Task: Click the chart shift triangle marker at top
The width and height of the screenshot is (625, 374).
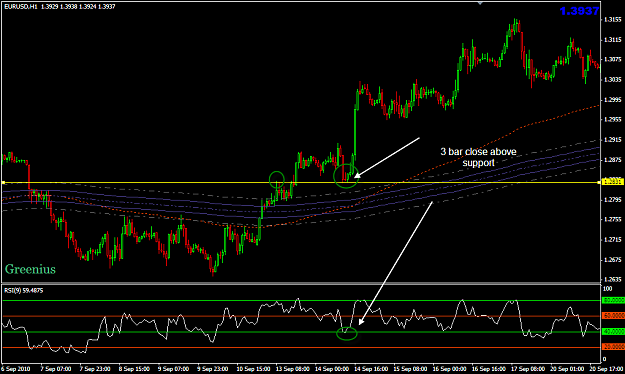Action: [x=480, y=3]
